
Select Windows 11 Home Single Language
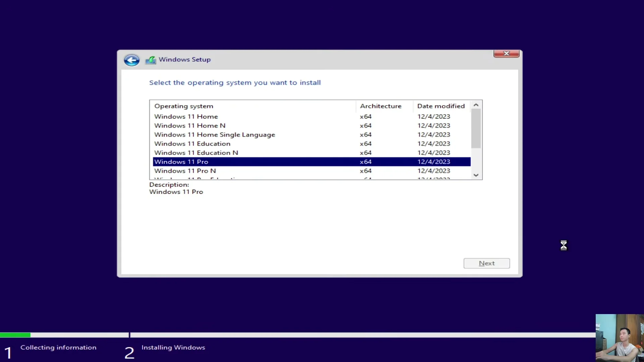[312, 134]
